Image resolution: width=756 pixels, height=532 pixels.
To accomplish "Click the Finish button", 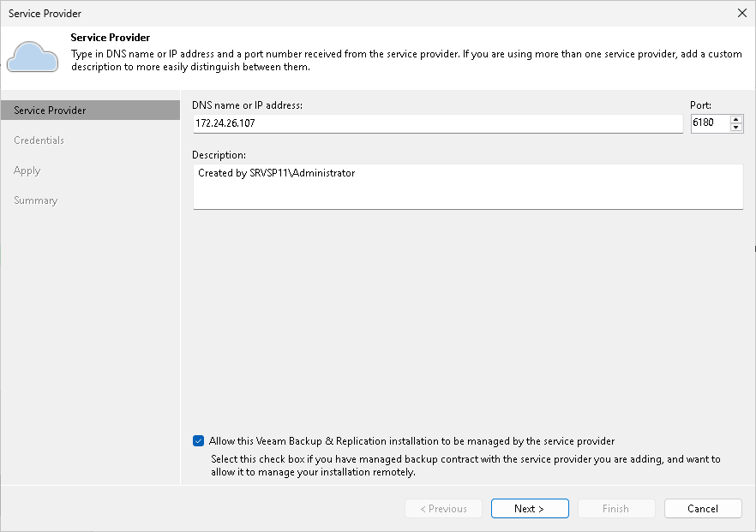I will (616, 508).
